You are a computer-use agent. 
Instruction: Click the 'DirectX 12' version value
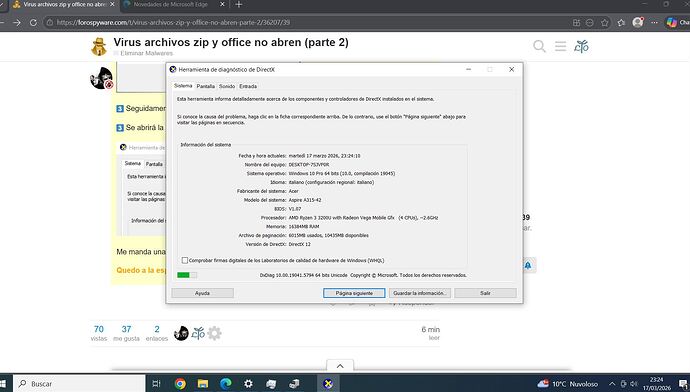coord(300,244)
